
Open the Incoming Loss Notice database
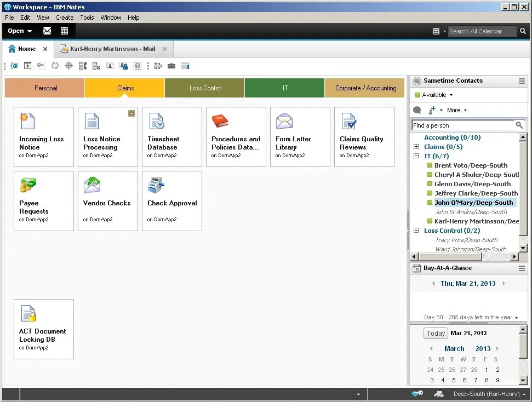44,136
